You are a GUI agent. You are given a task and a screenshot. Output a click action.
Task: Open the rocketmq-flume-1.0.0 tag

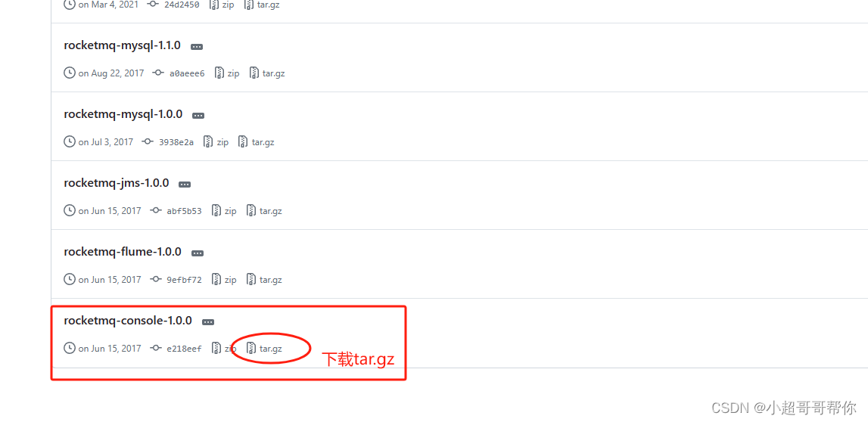coord(123,252)
